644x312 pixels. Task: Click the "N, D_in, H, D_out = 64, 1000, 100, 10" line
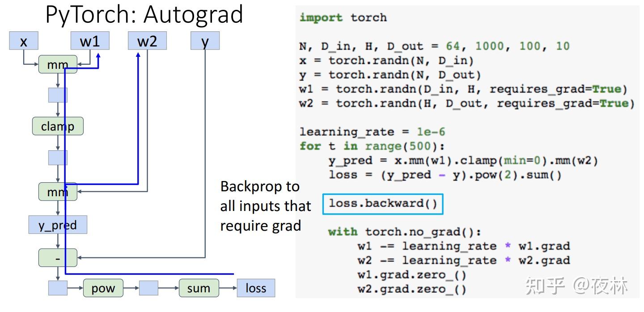pos(434,46)
